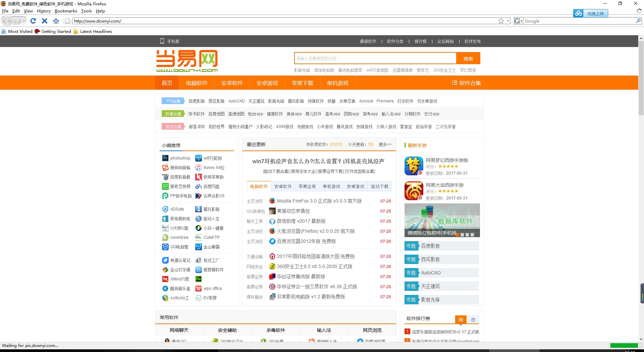Open 更多>> link in 最近更新
The image size is (644, 352).
385,144
